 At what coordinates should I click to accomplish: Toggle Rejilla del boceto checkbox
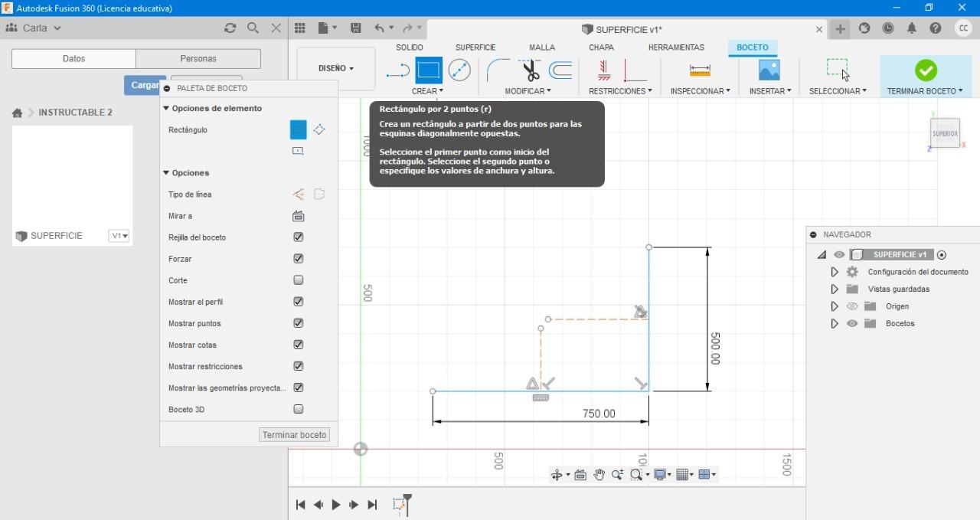pyautogui.click(x=299, y=237)
